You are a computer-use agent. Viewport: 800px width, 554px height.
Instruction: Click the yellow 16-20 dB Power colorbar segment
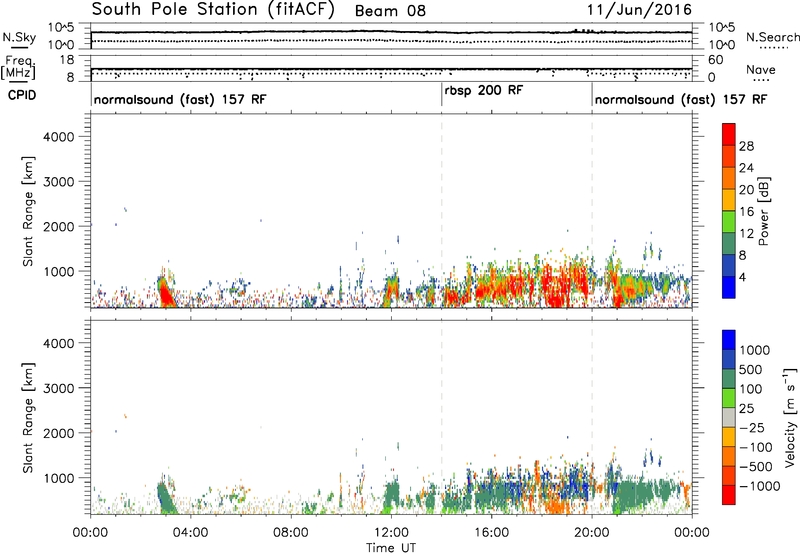tap(729, 198)
